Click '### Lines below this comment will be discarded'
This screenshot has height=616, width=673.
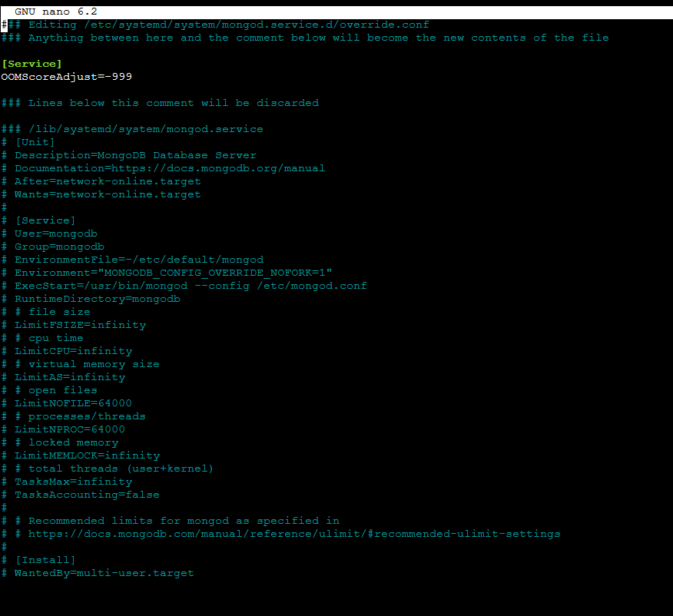pos(160,103)
